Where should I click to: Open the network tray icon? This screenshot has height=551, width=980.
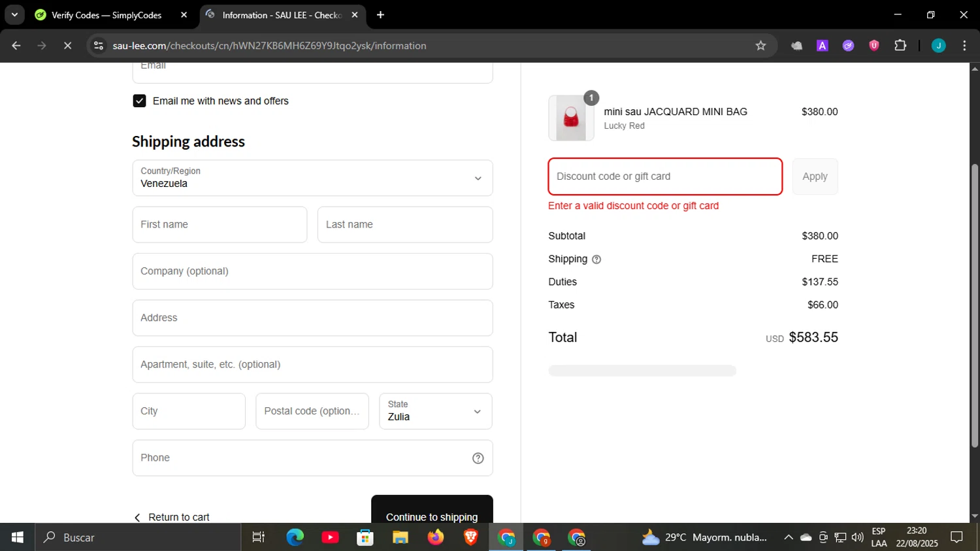[x=840, y=537]
